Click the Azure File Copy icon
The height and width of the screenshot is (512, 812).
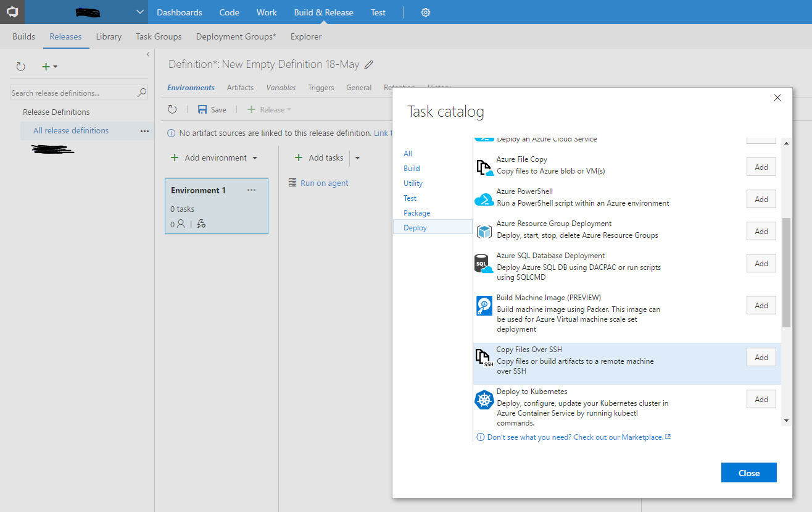click(484, 167)
